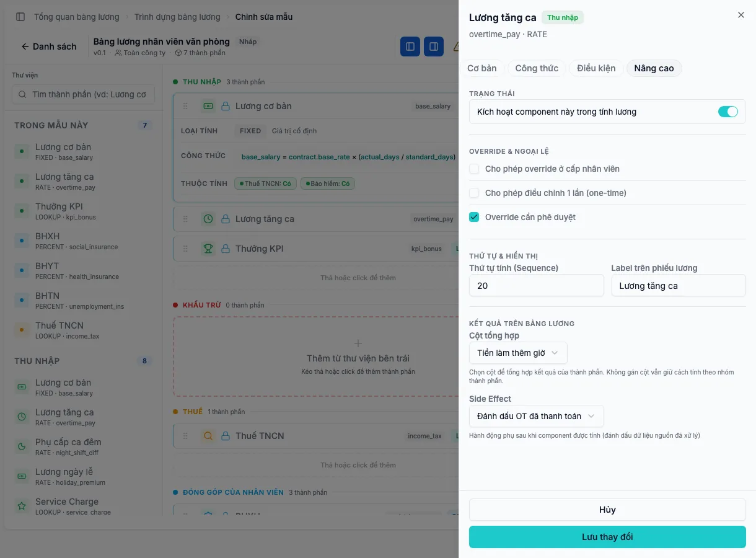Toggle sidebar icon next to breadcrumb
The image size is (756, 558).
pyautogui.click(x=20, y=17)
